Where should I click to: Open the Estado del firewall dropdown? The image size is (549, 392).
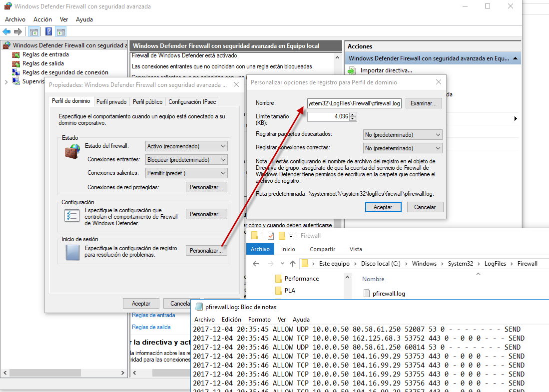click(x=186, y=146)
